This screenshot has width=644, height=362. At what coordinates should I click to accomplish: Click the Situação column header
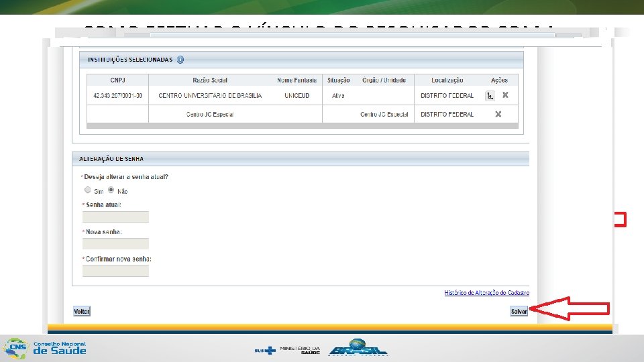[338, 80]
